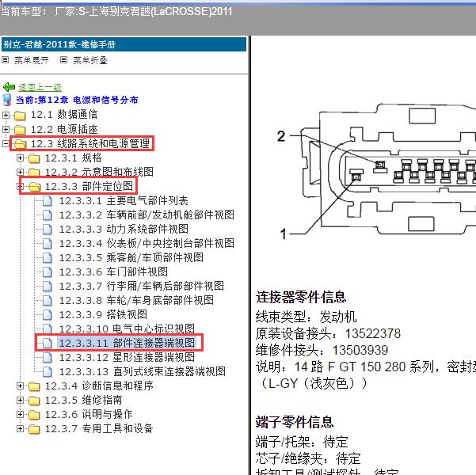Expand the 12.3.2 示意图和布线图 node
This screenshot has height=475, width=476.
[x=20, y=172]
